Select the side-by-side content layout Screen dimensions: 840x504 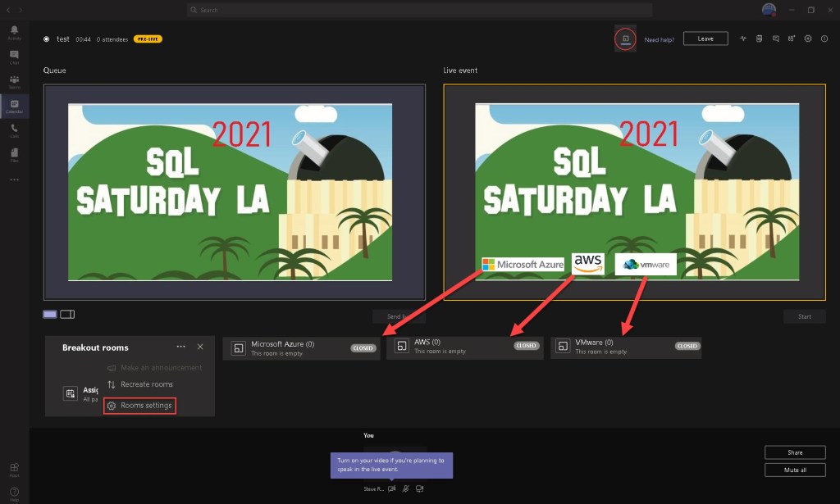(x=67, y=314)
